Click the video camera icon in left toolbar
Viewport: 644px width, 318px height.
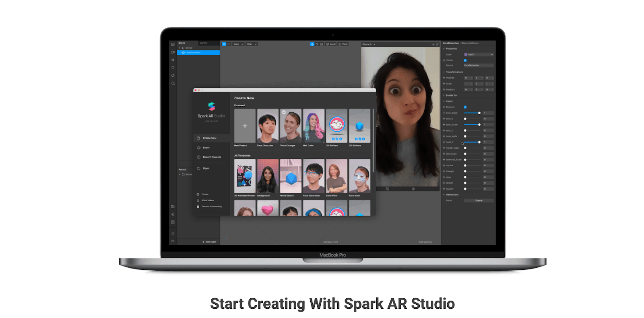coord(173,52)
